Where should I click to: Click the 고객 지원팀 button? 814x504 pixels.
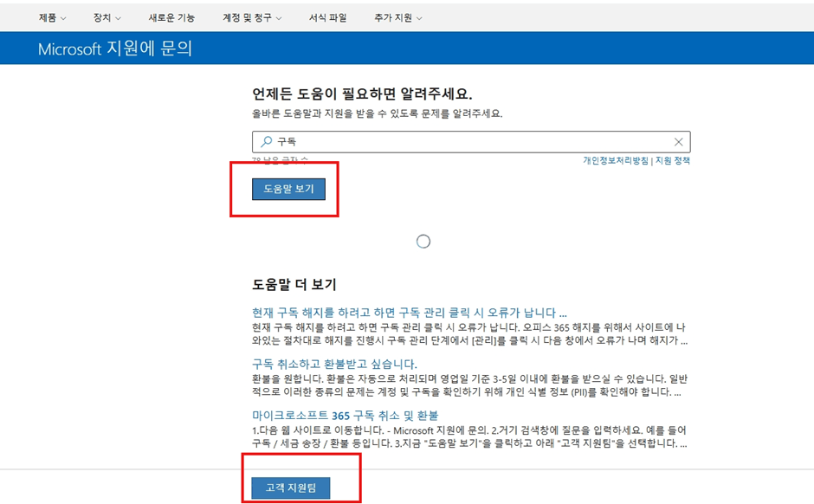point(291,488)
